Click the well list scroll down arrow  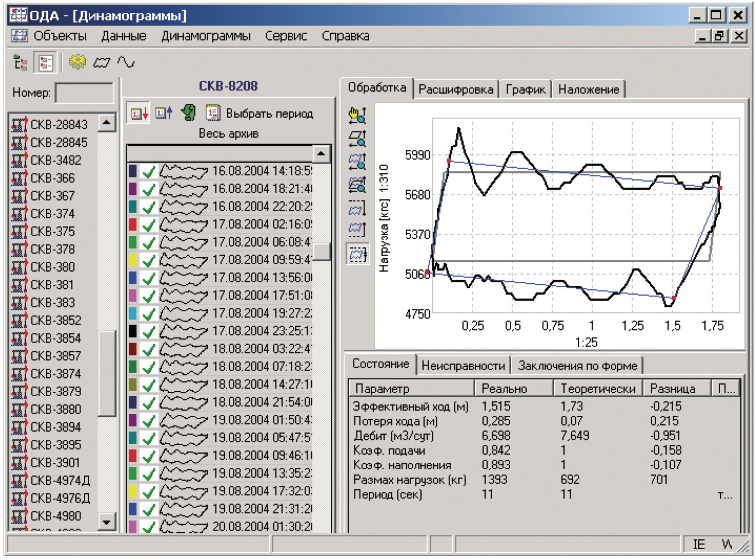[x=107, y=522]
